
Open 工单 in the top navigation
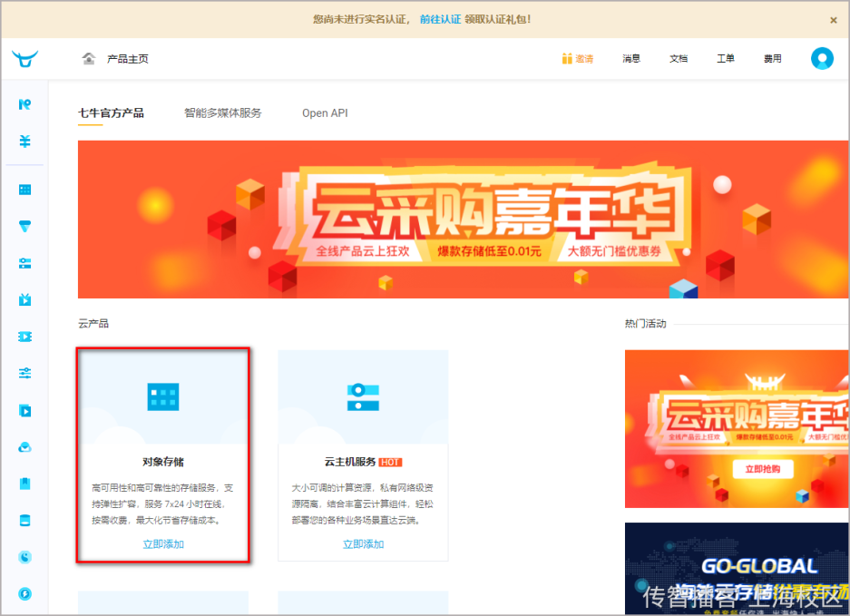[x=726, y=59]
